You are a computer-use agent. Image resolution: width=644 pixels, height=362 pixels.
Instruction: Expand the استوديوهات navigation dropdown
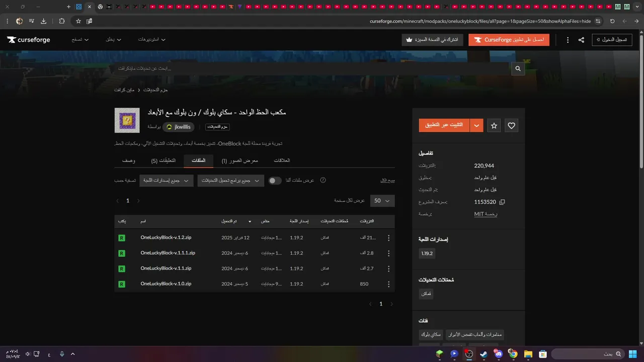[152, 40]
